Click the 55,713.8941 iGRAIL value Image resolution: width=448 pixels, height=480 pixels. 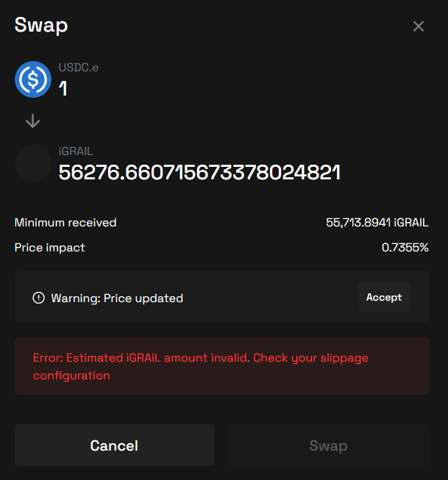pos(377,223)
